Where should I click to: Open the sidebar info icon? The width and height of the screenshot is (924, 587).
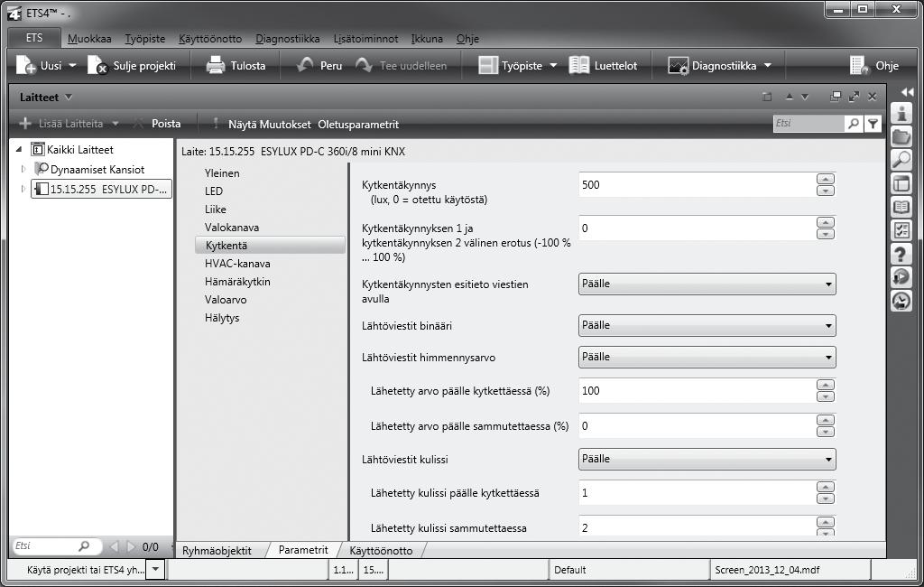901,113
